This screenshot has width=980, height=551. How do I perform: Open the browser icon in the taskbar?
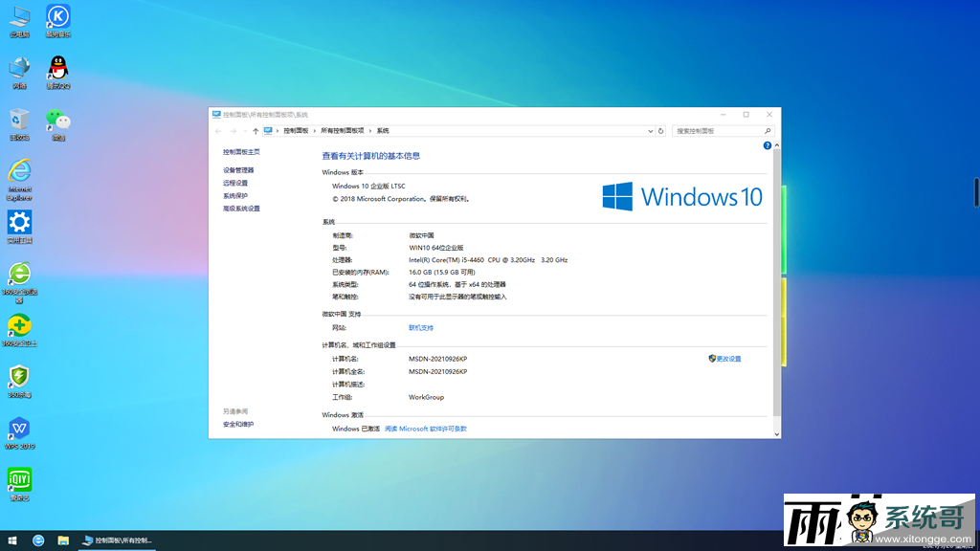click(38, 540)
